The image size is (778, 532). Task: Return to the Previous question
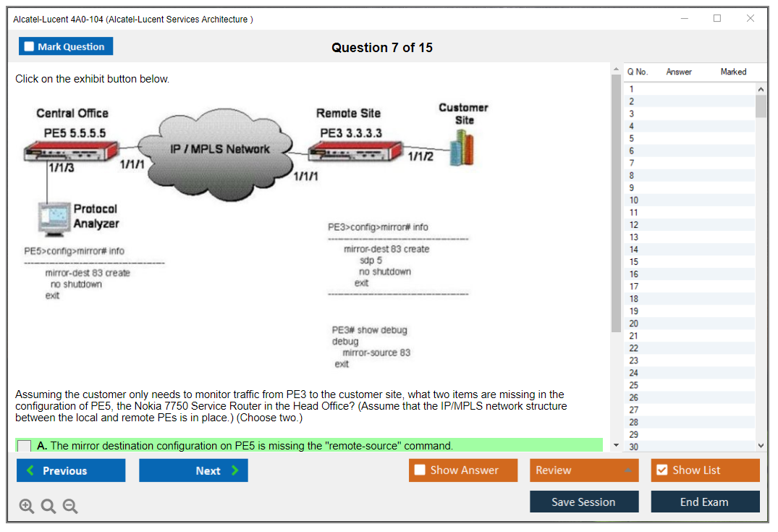(71, 470)
